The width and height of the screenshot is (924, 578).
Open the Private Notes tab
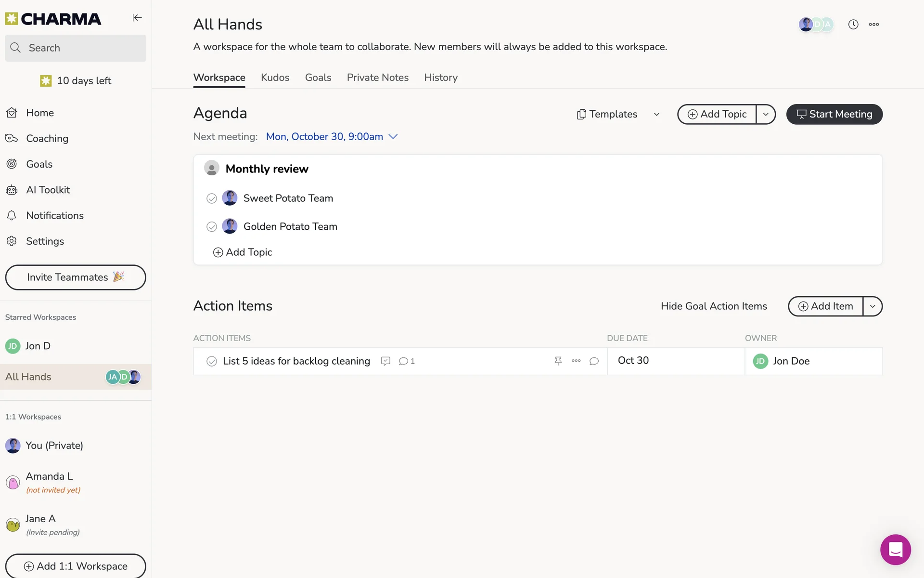click(377, 78)
